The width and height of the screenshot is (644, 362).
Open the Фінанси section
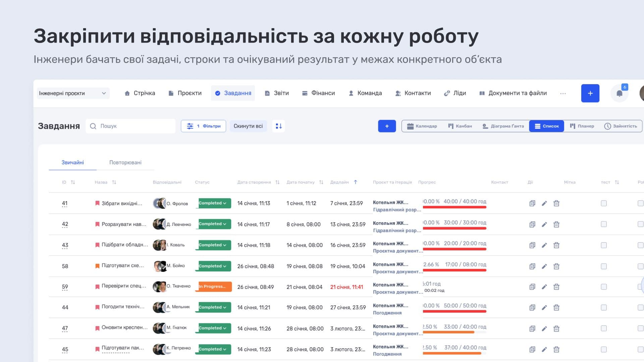(x=319, y=93)
